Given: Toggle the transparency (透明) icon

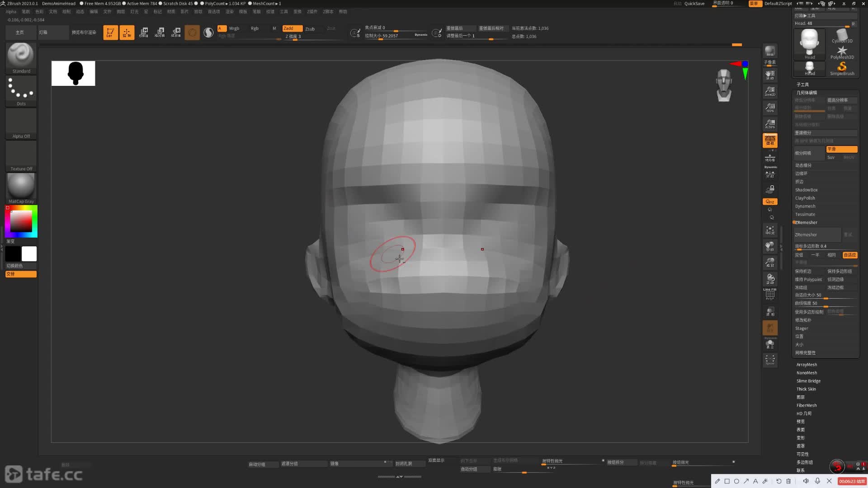Looking at the screenshot, I should [770, 312].
